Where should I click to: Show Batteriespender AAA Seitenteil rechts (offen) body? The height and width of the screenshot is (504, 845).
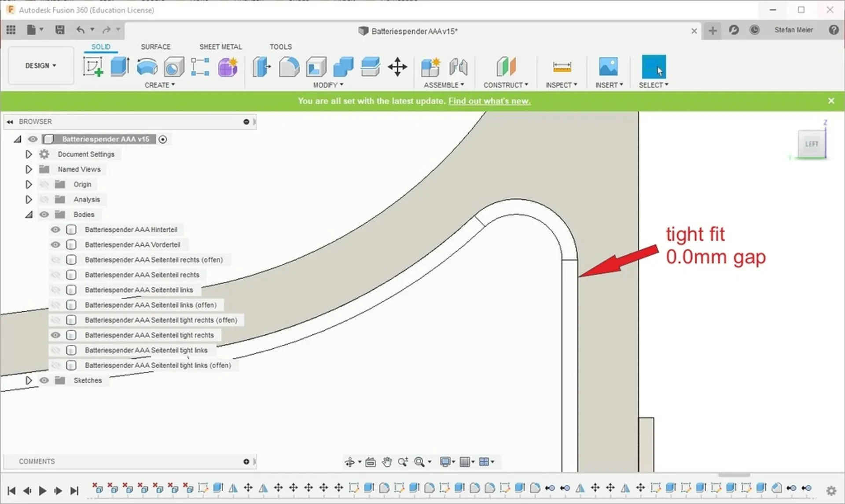[x=55, y=260]
